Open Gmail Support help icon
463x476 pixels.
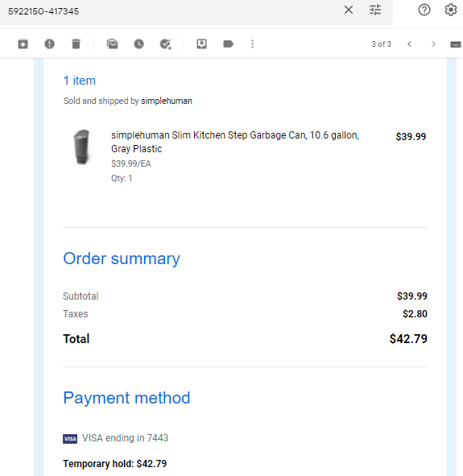[x=424, y=10]
